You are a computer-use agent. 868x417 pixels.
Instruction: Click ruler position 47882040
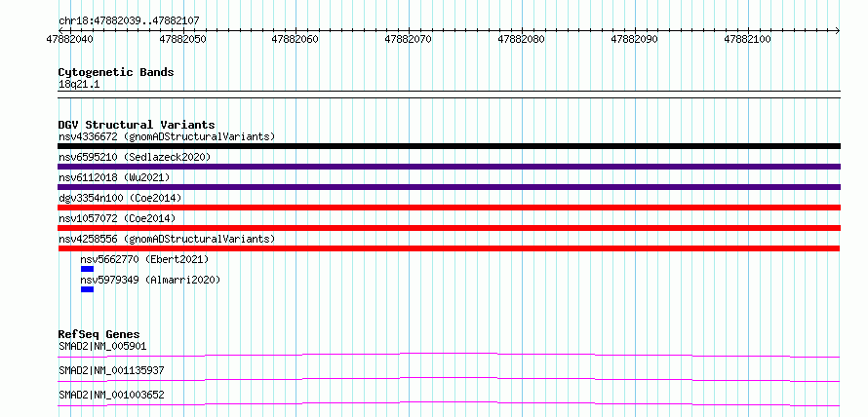[70, 39]
